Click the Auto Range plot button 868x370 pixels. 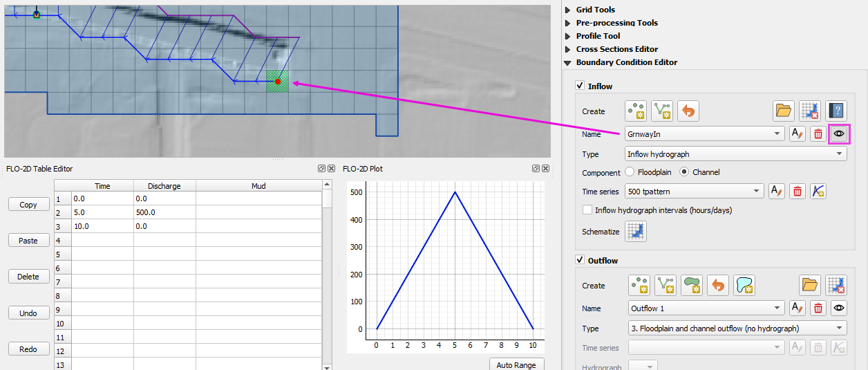[516, 364]
